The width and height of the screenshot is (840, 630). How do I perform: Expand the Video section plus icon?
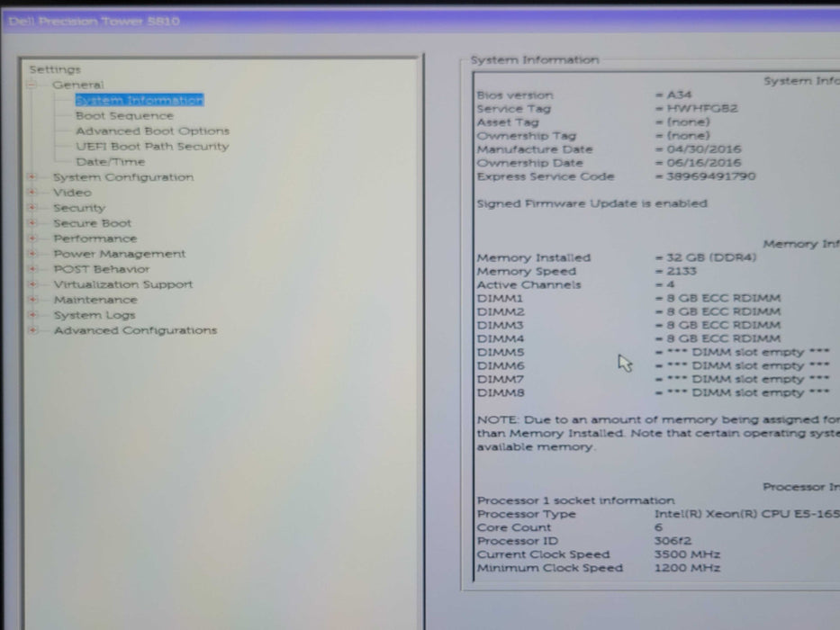[33, 193]
